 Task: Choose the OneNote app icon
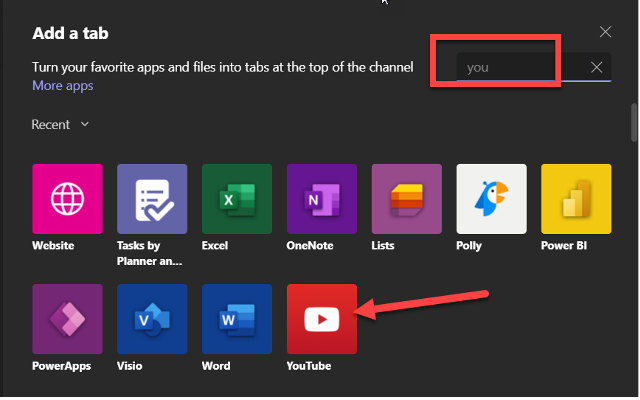[x=322, y=199]
